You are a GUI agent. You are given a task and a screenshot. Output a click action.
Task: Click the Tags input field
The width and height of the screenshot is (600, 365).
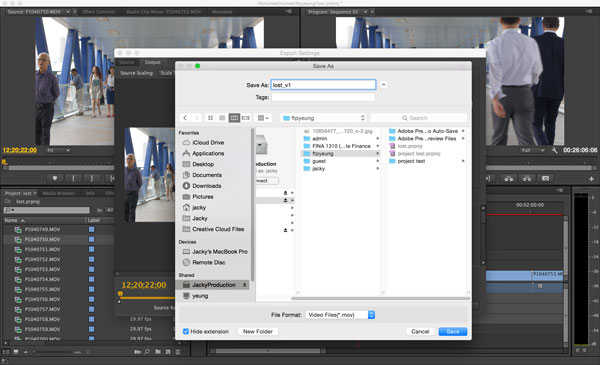click(323, 97)
